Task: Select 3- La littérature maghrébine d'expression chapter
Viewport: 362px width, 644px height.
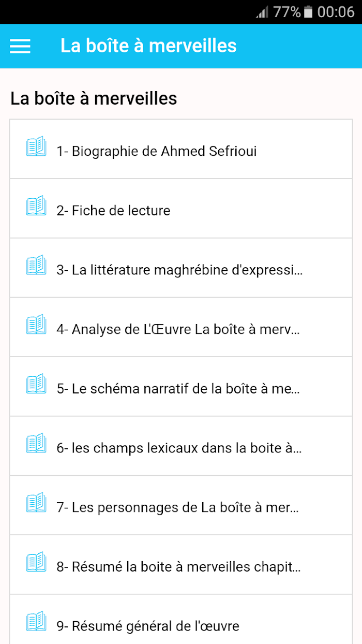Action: [181, 268]
